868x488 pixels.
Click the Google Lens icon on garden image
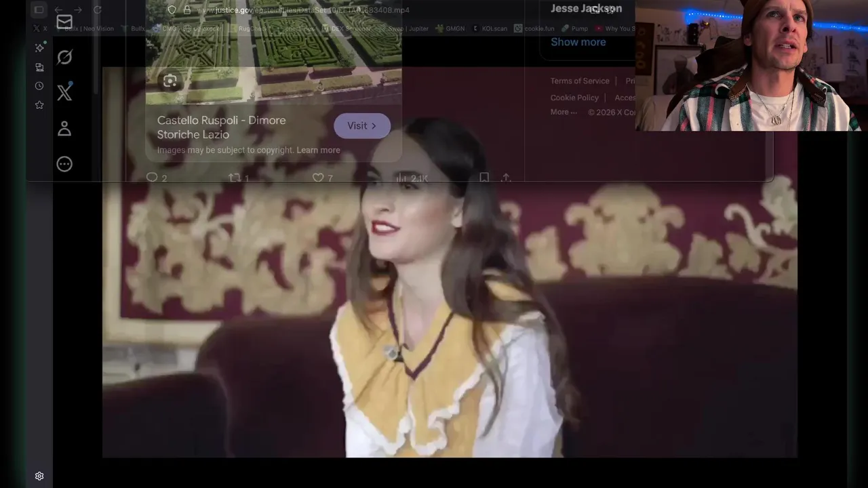(x=170, y=81)
